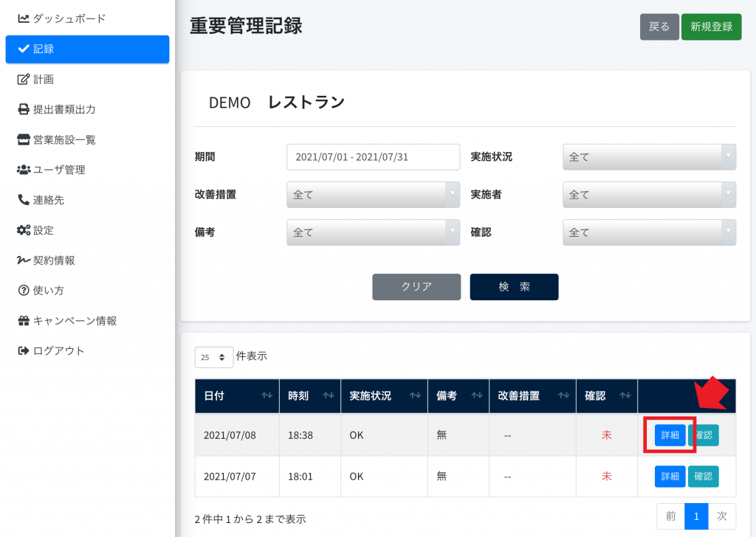The height and width of the screenshot is (537, 756).
Task: Change the rows-per-page count selector
Action: click(x=214, y=357)
